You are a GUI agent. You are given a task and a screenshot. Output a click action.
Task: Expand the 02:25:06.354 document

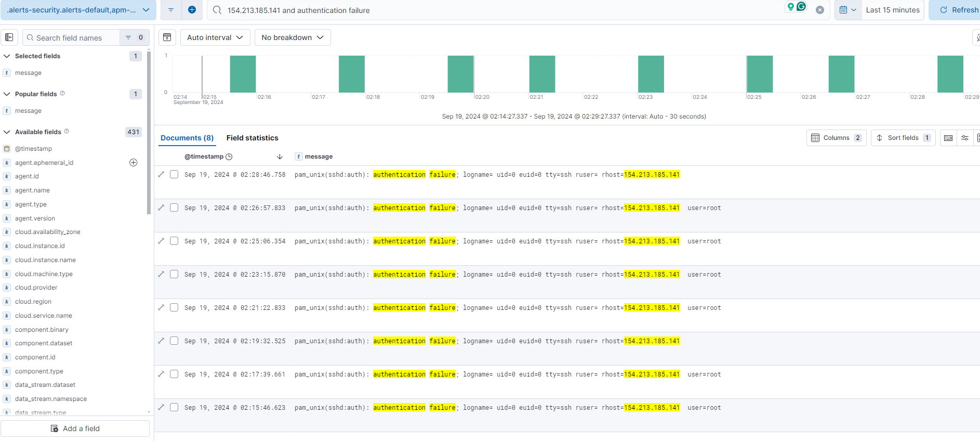[x=161, y=241]
